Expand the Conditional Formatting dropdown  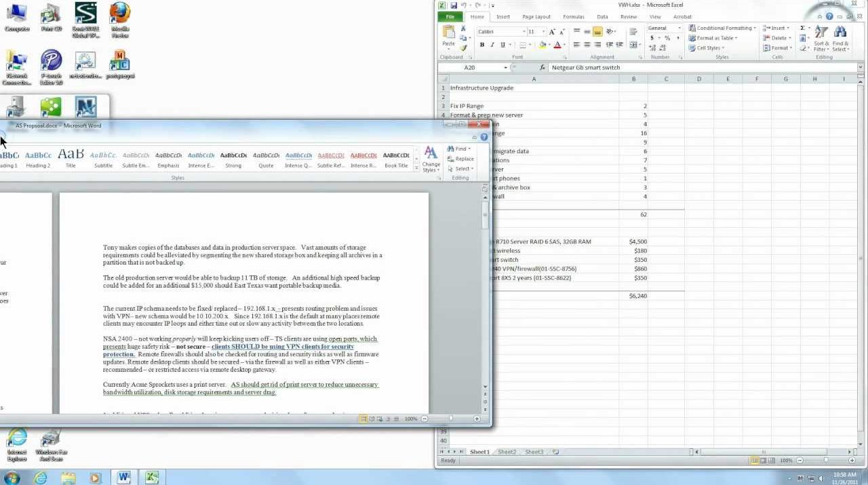coord(755,28)
